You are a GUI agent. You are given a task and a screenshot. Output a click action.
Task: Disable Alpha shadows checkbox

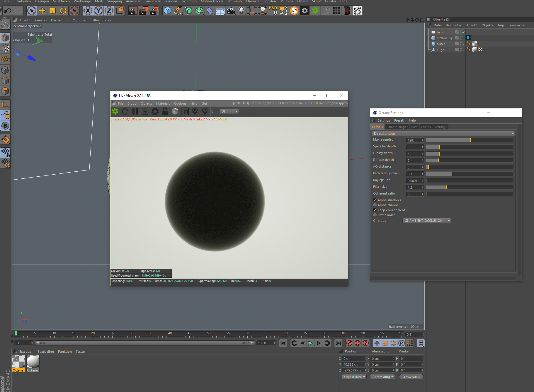point(375,200)
